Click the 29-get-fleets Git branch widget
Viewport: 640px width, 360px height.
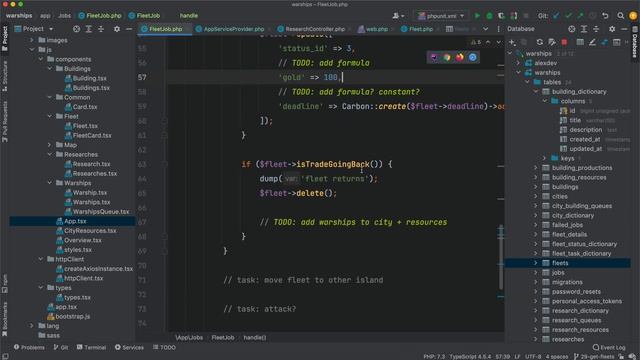[x=594, y=357]
